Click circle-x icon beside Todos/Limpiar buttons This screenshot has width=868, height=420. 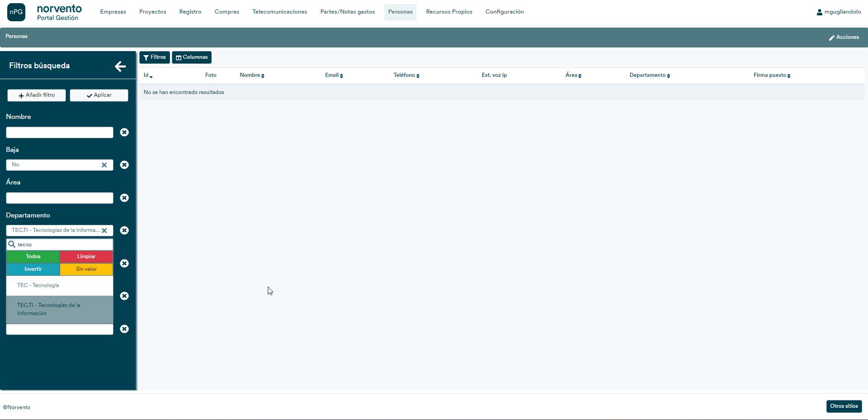coord(124,264)
